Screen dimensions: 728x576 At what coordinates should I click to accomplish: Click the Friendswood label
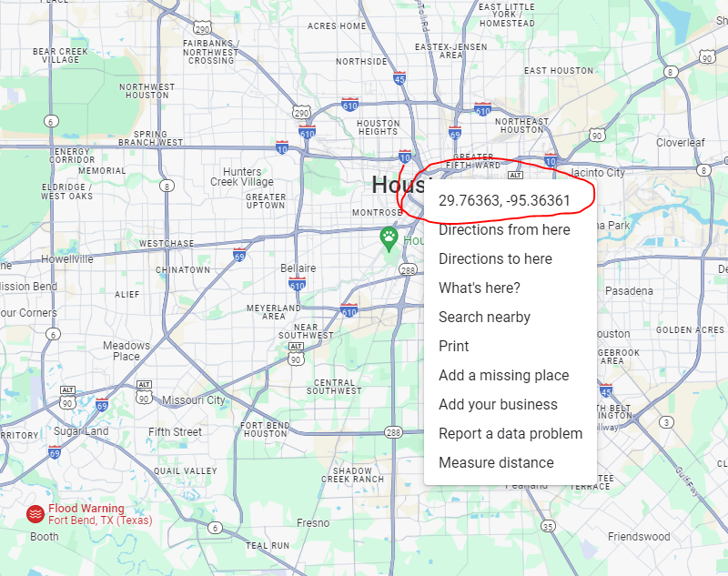pos(639,537)
